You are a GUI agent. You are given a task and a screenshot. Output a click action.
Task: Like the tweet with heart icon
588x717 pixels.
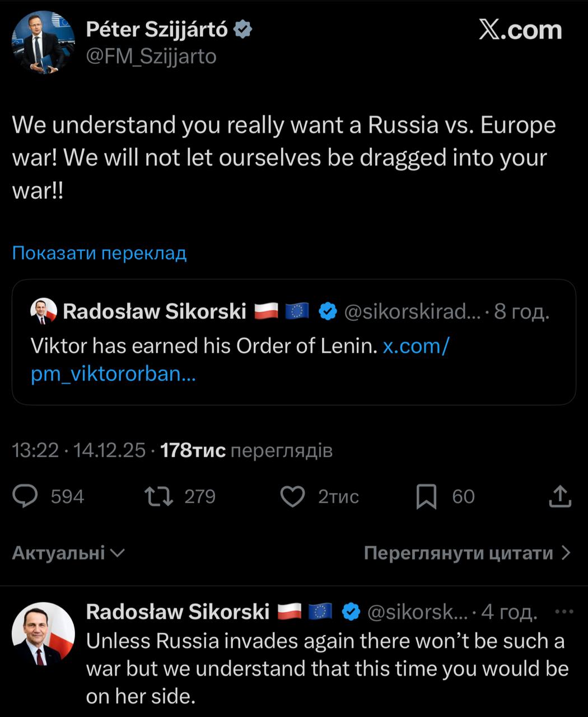(292, 496)
